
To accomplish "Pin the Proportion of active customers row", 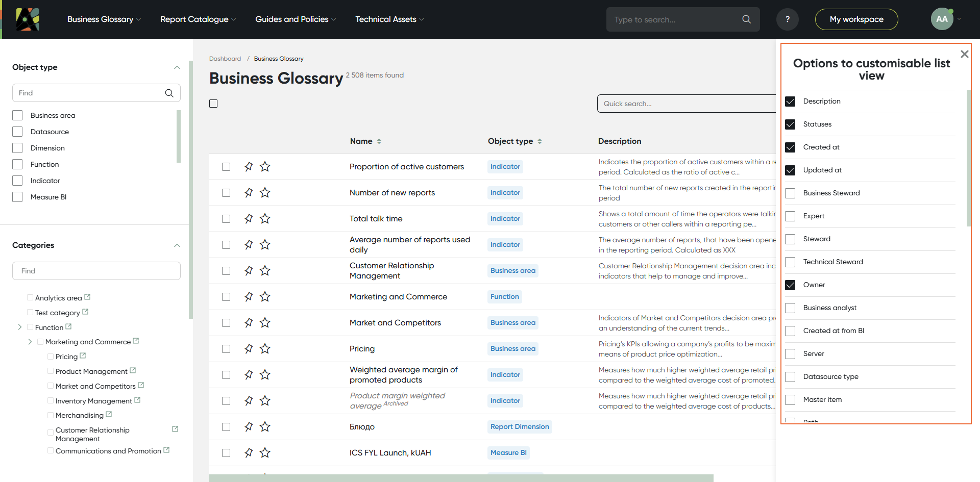I will [x=249, y=167].
